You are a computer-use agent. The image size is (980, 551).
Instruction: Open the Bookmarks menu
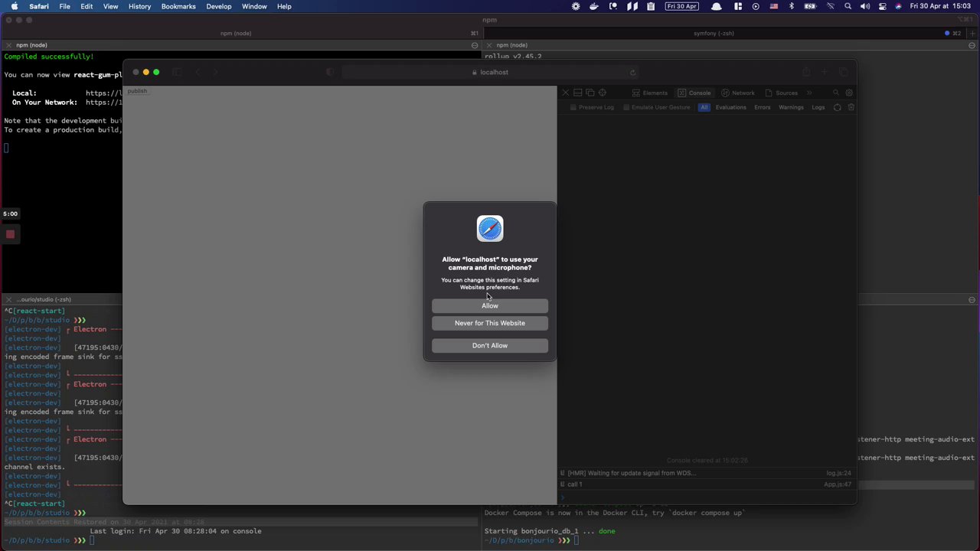click(x=178, y=6)
